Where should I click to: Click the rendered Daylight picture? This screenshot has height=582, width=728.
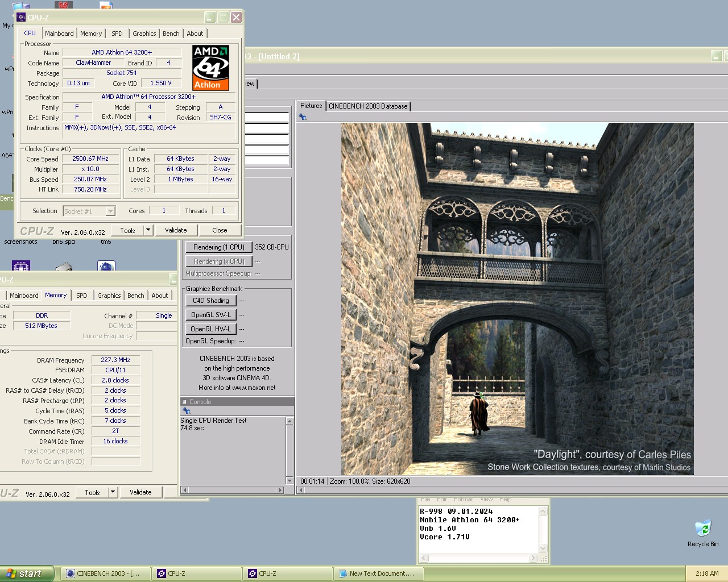pyautogui.click(x=517, y=299)
